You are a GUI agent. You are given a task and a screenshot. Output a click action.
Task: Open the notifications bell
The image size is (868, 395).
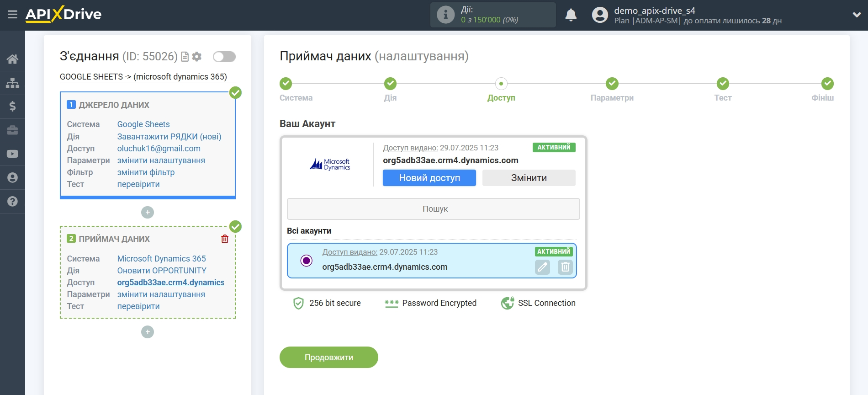pyautogui.click(x=571, y=15)
